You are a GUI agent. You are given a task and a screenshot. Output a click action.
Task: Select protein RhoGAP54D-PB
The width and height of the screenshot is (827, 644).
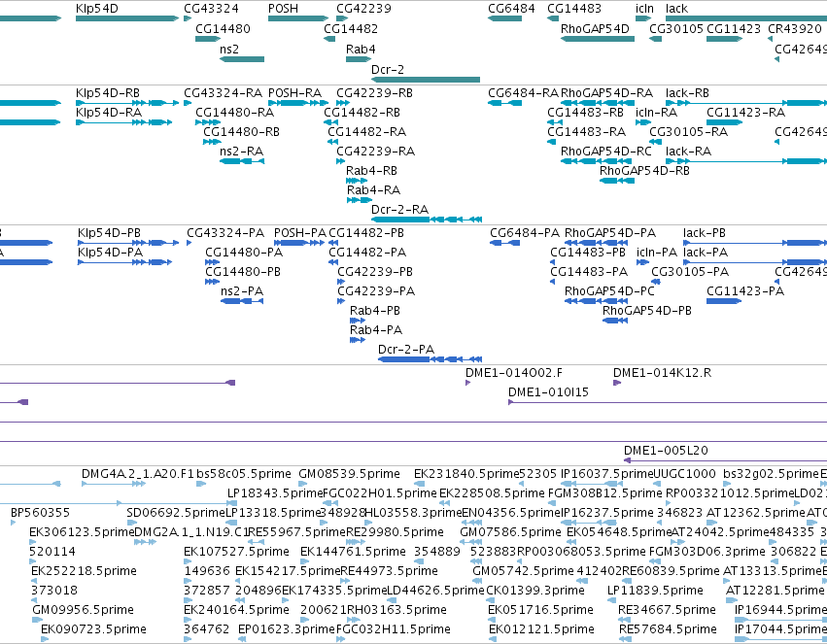(x=647, y=311)
